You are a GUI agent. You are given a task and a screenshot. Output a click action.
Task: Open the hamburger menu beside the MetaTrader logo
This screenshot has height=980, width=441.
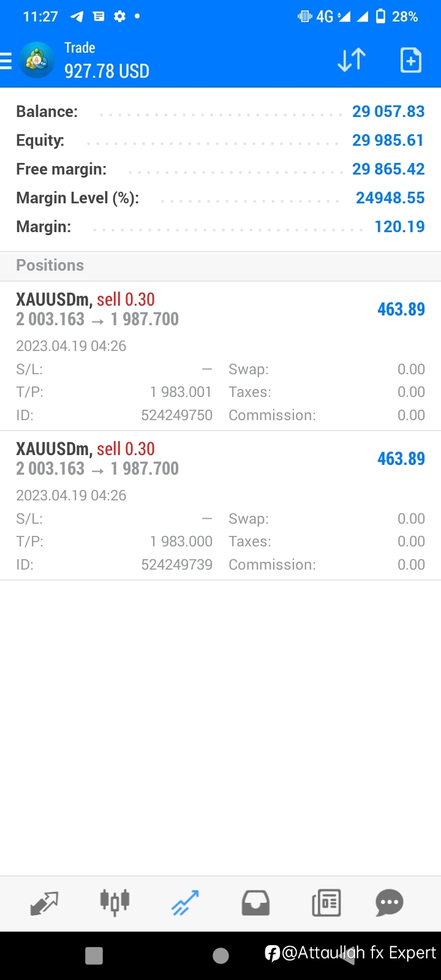[x=6, y=61]
